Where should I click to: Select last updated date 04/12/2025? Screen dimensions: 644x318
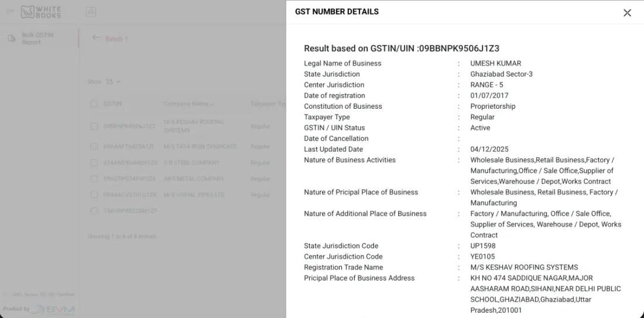pos(489,150)
